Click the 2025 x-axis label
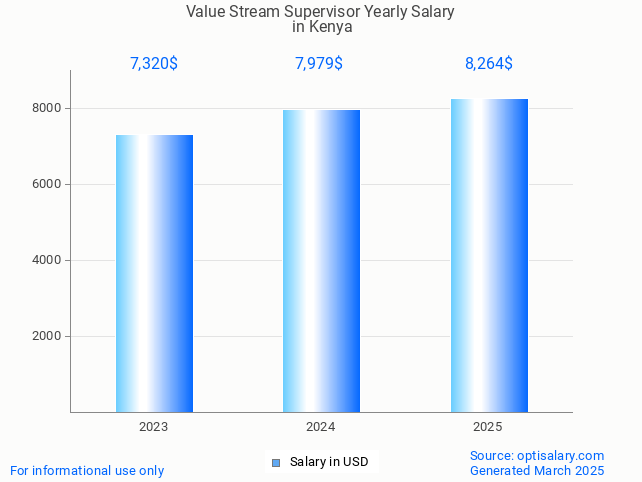 (x=488, y=427)
